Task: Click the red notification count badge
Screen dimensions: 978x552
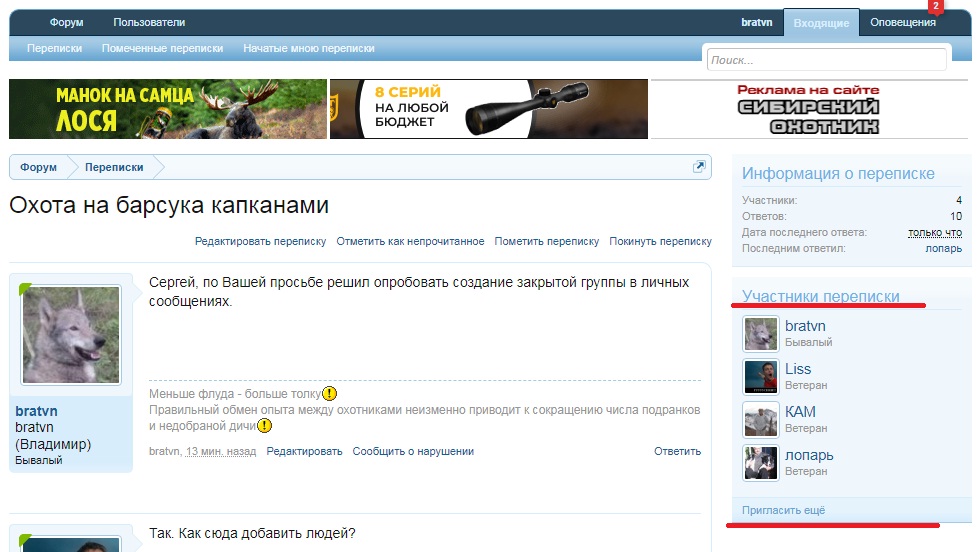Action: point(936,6)
